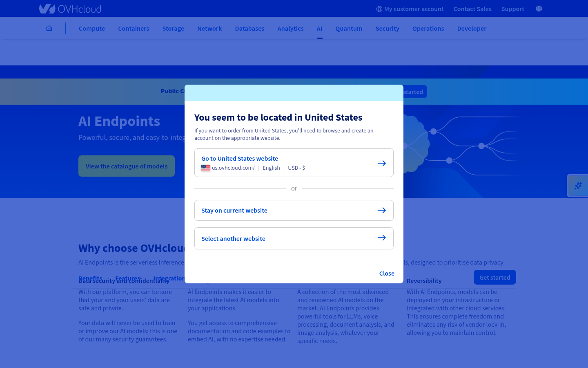The height and width of the screenshot is (368, 588).
Task: Open Contact Sales link
Action: point(472,9)
